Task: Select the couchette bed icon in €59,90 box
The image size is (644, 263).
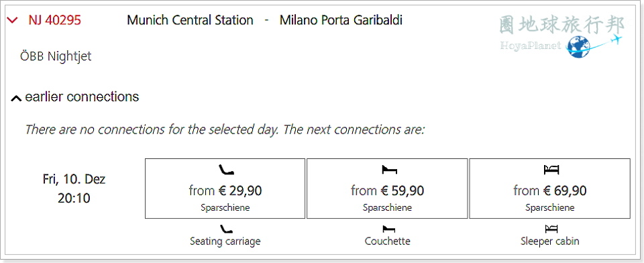Action: click(387, 169)
